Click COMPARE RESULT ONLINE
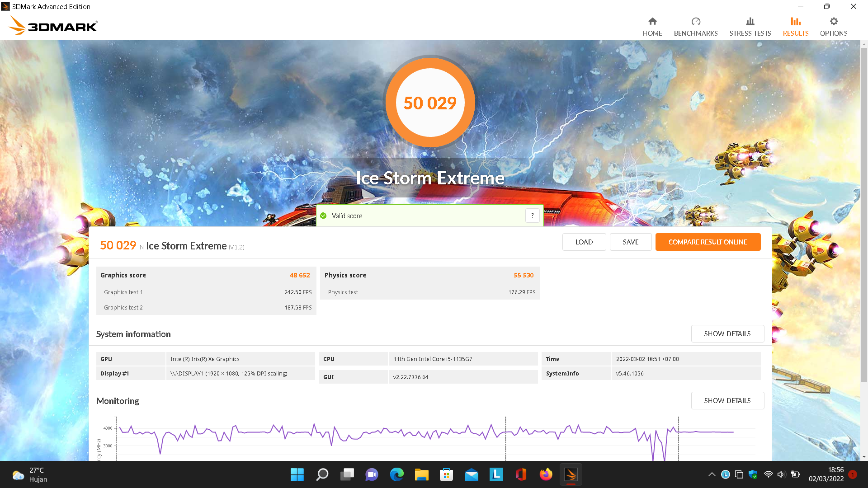The width and height of the screenshot is (868, 488). tap(708, 242)
